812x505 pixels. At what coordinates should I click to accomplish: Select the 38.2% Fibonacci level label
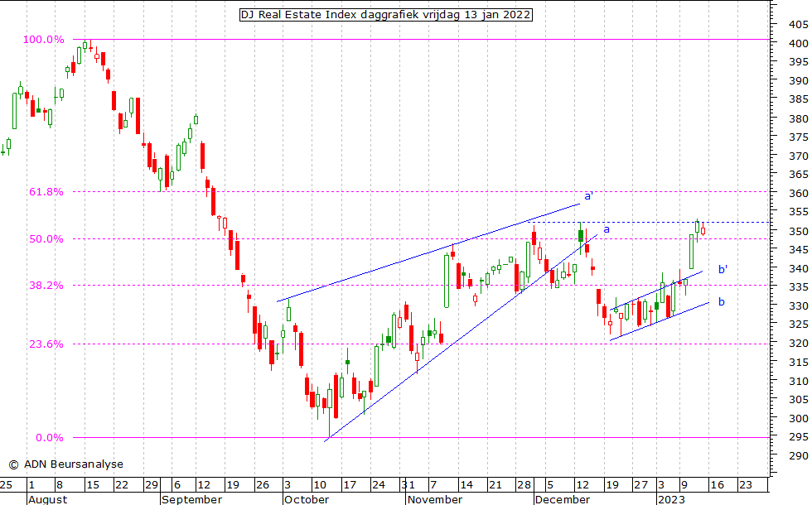click(46, 286)
